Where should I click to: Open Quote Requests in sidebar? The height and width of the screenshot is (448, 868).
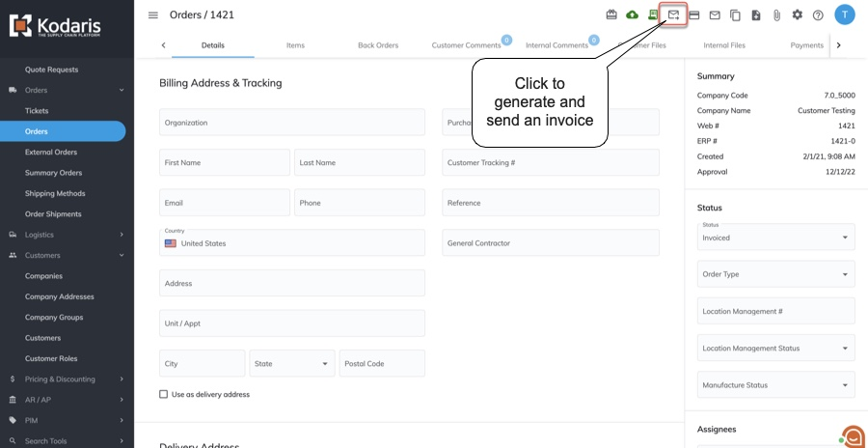tap(51, 70)
